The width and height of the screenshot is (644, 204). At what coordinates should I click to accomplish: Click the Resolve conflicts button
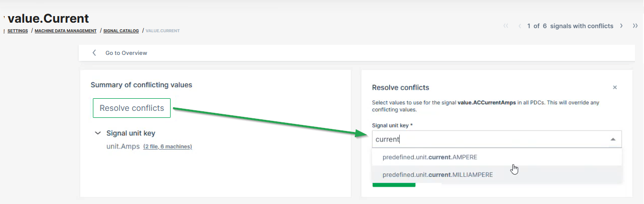point(132,108)
